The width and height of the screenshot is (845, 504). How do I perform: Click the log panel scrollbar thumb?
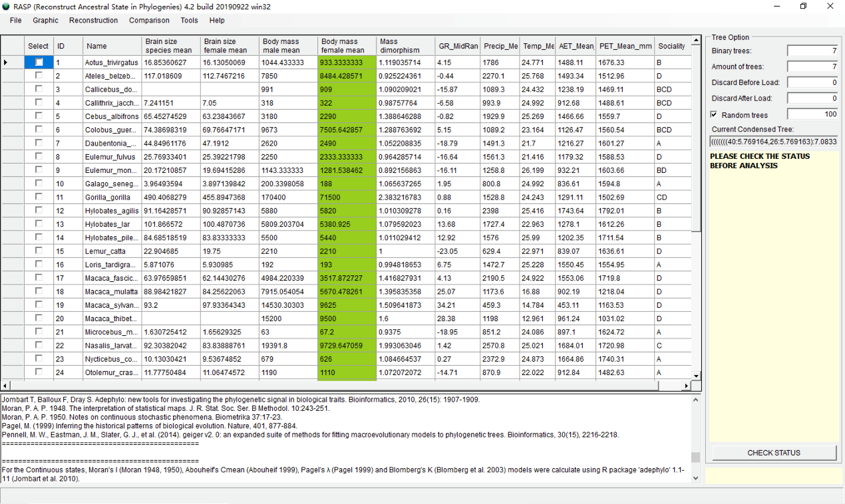coord(696,457)
